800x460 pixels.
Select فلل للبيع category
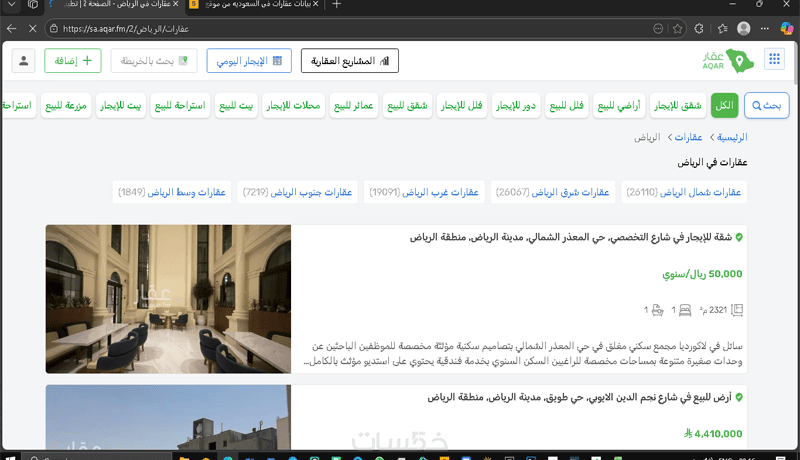click(x=566, y=105)
